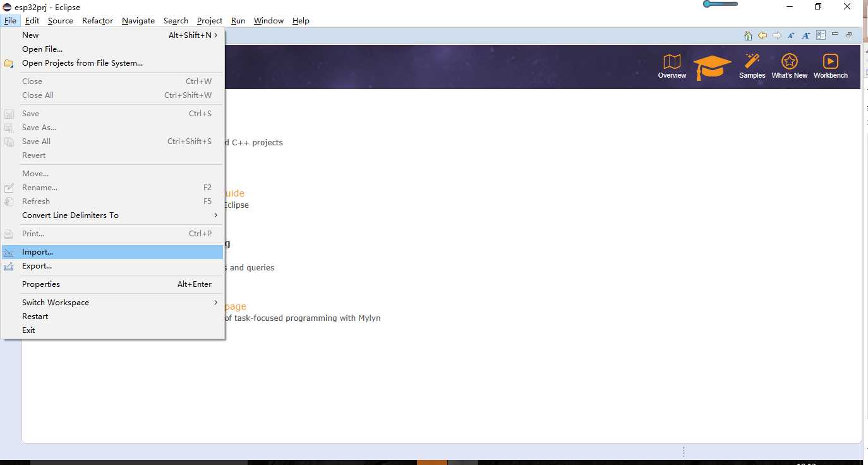Choose Restart in the File menu

click(x=112, y=317)
